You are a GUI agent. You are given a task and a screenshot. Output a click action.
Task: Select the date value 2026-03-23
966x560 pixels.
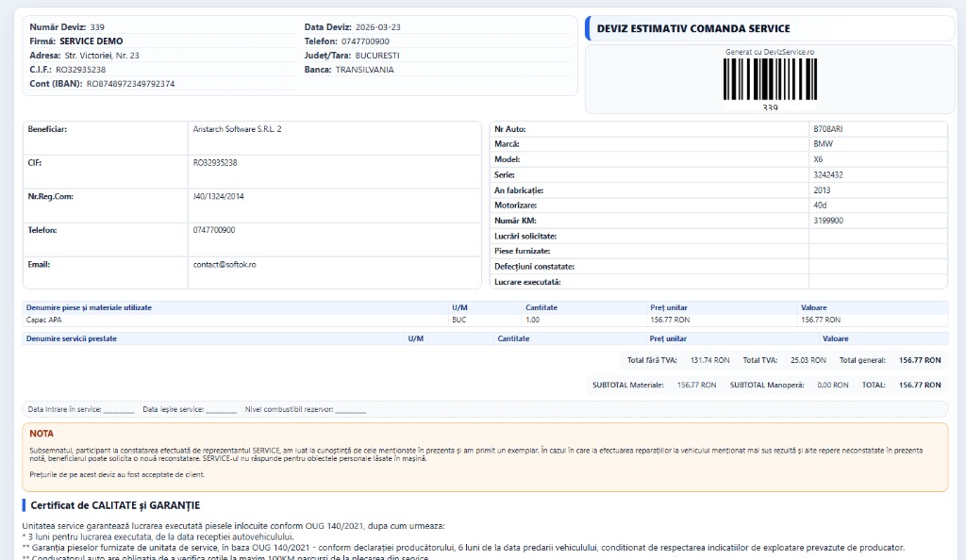click(x=377, y=27)
